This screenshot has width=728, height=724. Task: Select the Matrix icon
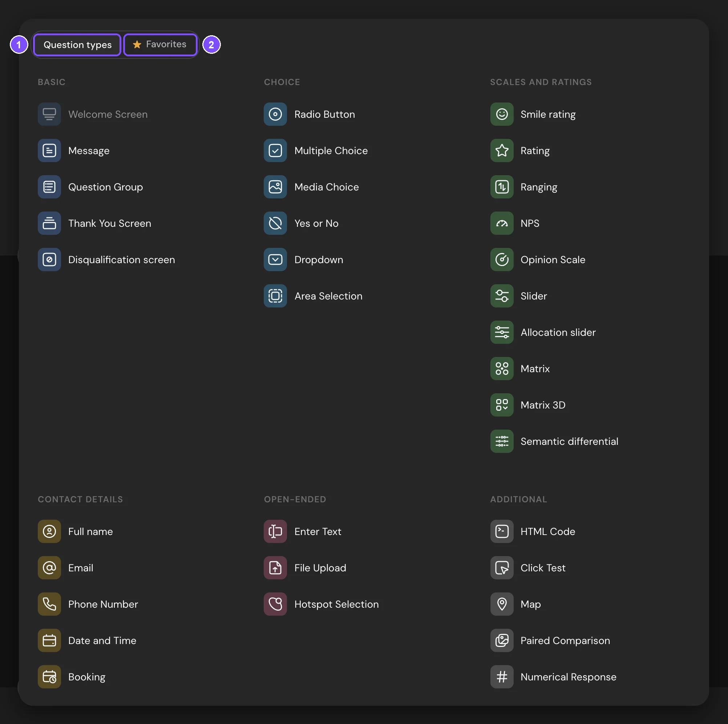[x=502, y=369]
